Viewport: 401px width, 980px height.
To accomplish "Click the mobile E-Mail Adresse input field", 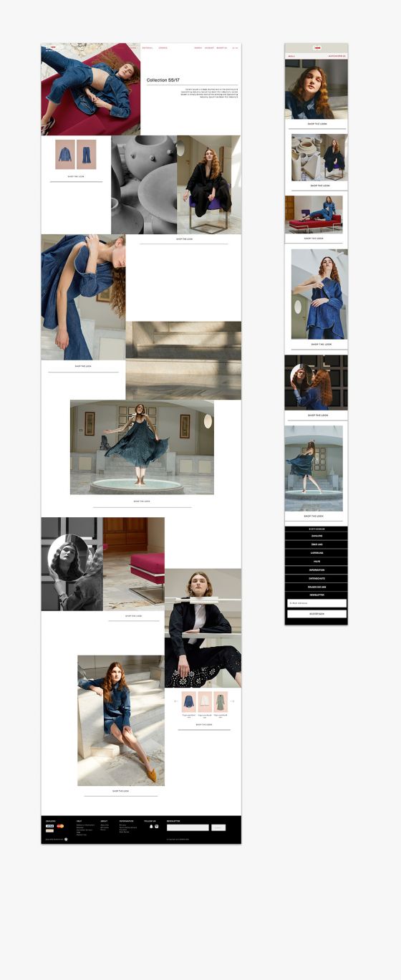I will [x=317, y=603].
